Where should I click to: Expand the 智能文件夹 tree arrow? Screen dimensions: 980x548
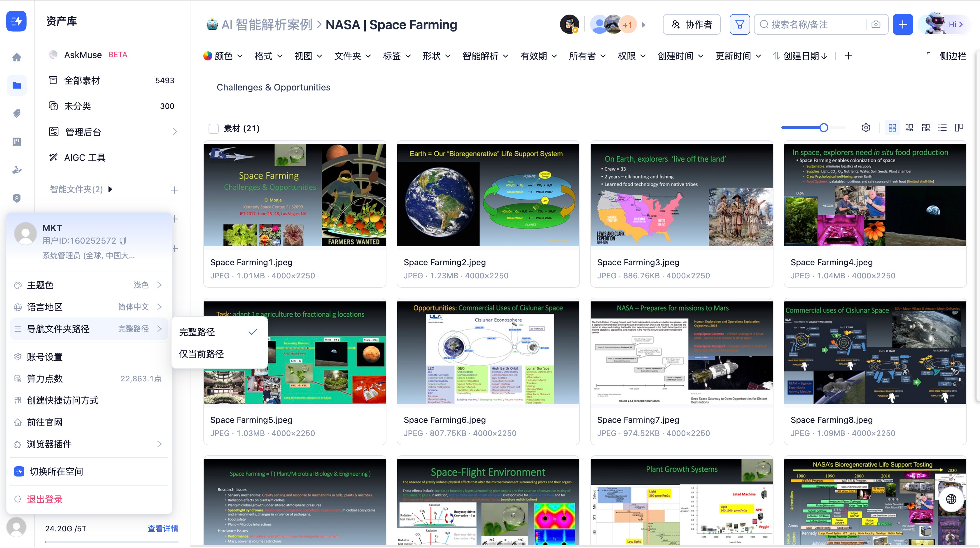[x=110, y=189]
